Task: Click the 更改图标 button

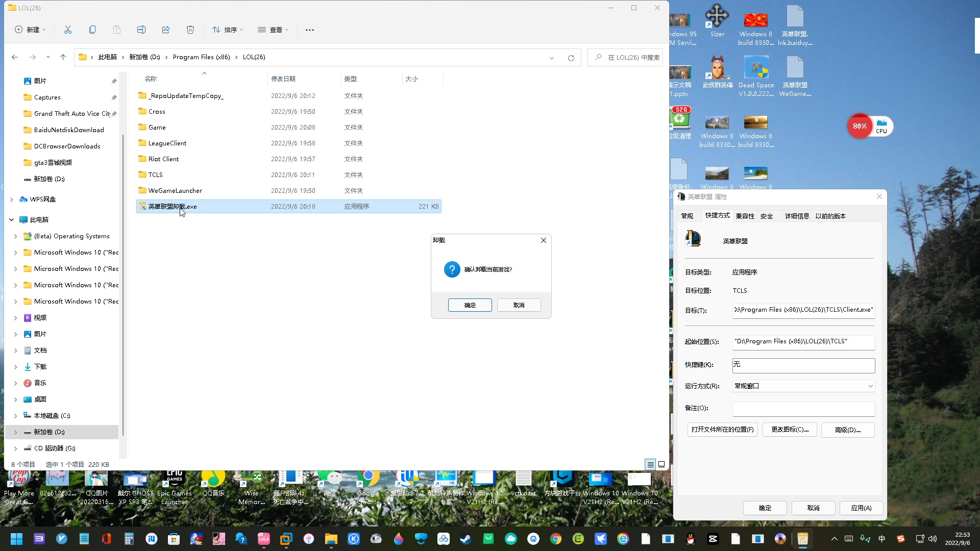Action: (790, 430)
